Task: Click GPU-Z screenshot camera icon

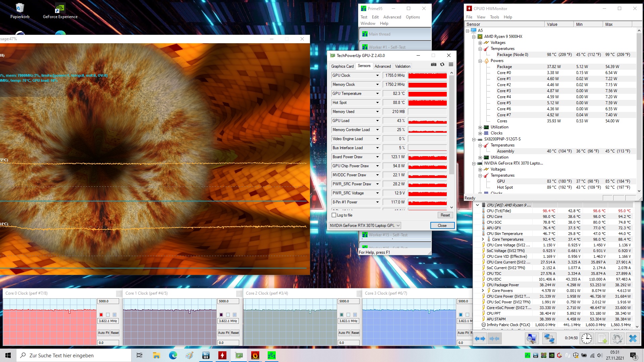Action: (x=433, y=64)
